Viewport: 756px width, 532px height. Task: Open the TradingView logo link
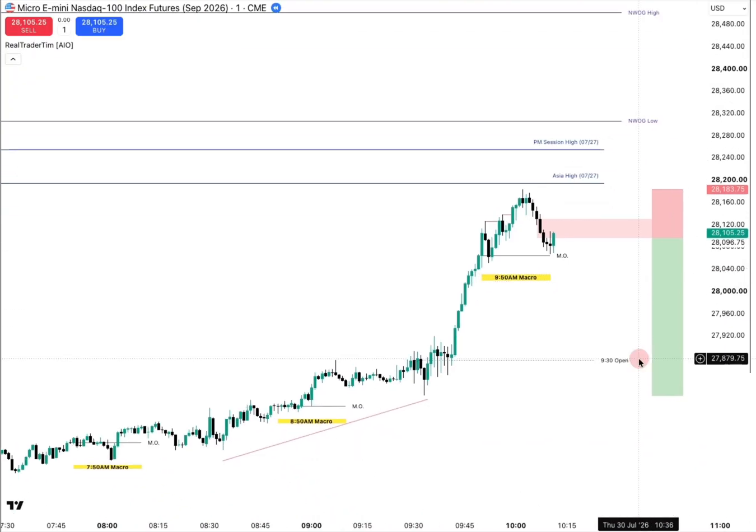coord(15,505)
